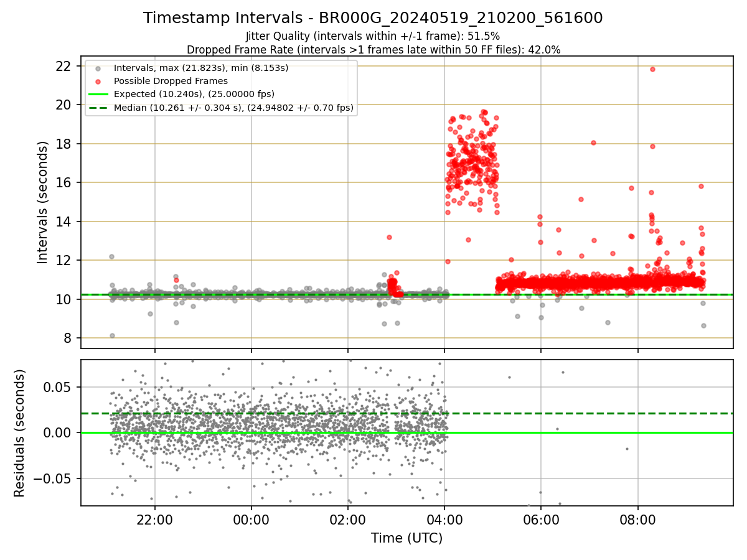Click the 'Jitter Quality' subtitle line
This screenshot has height=560, width=747.
click(373, 36)
